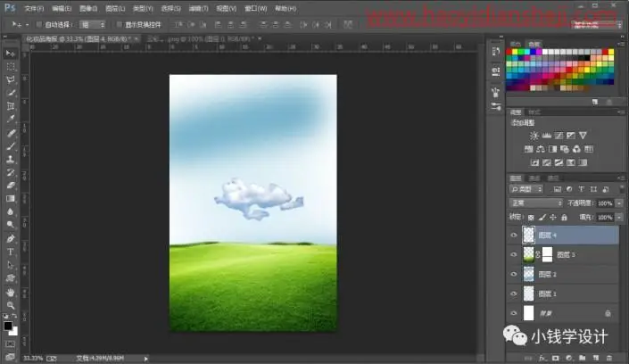This screenshot has width=629, height=364.
Task: Open the 编辑(E) menu
Action: pos(62,8)
